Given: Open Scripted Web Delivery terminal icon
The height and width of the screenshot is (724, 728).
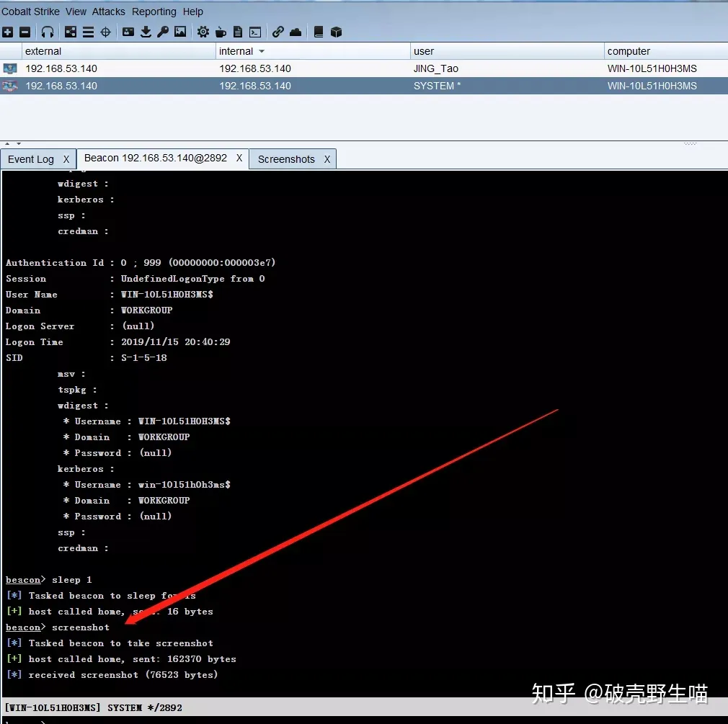Looking at the screenshot, I should point(255,32).
